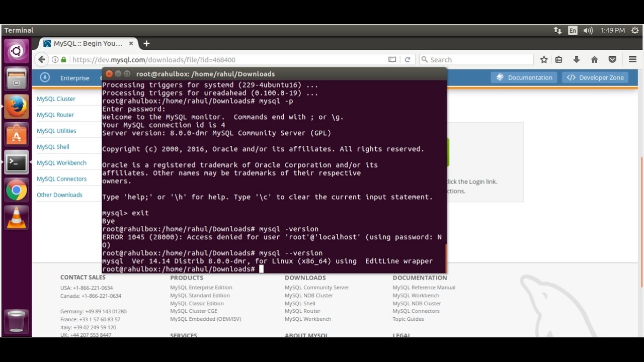This screenshot has height=362, width=644.
Task: Open Other Downloads sidebar link
Action: coord(59,195)
